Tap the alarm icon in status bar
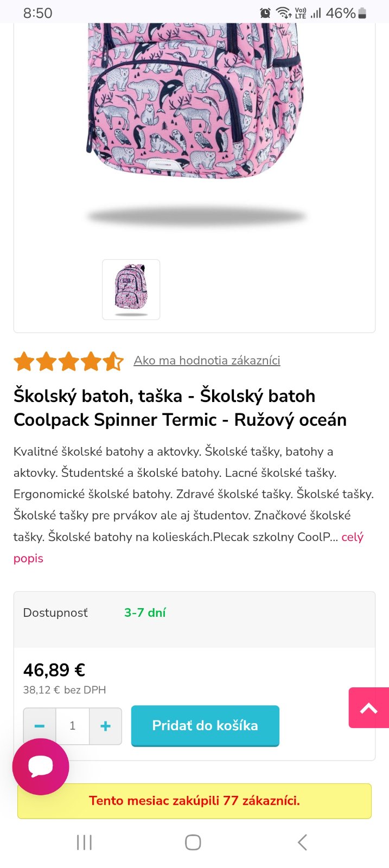The image size is (389, 868). point(265,13)
